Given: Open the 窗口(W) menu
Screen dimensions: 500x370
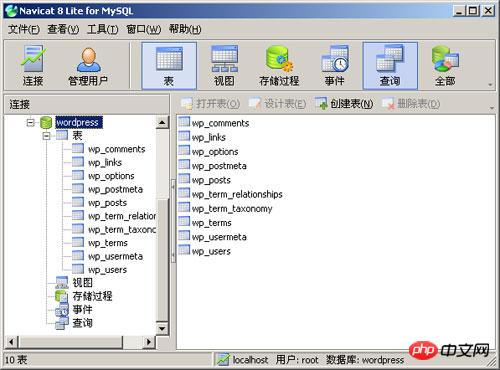Looking at the screenshot, I should coord(144,29).
